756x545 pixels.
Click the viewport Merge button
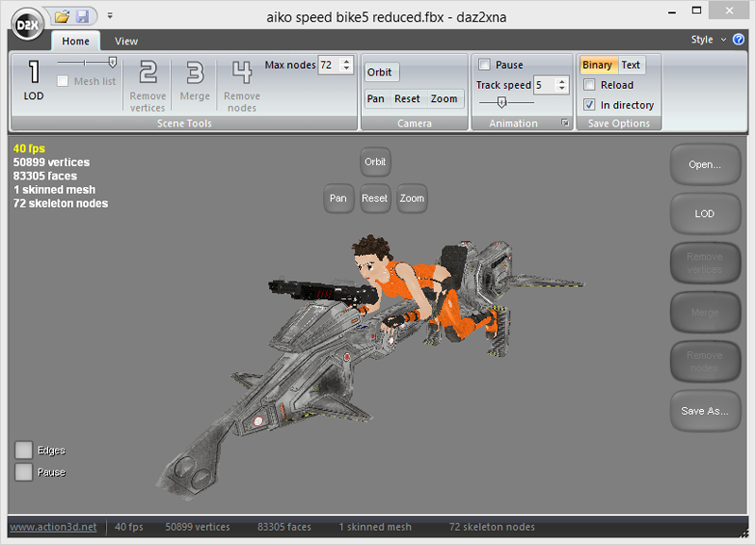[705, 313]
